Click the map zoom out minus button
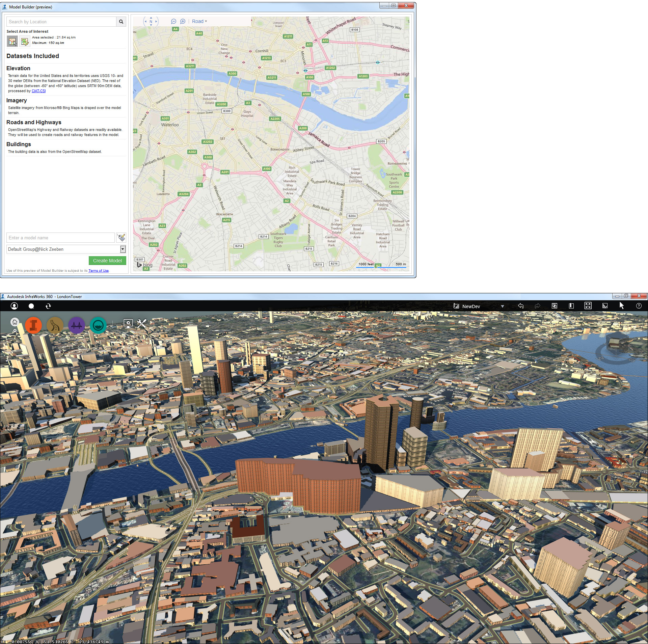Viewport: 648px width, 644px height. tap(173, 21)
